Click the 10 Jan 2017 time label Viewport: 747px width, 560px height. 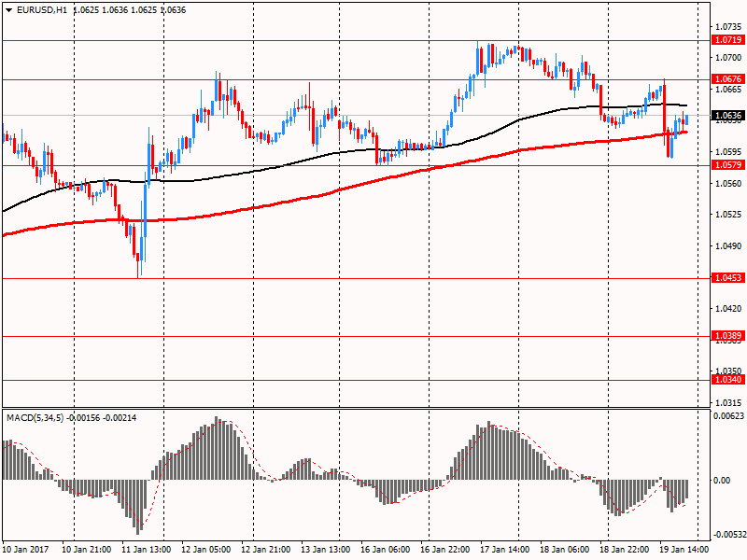26,550
